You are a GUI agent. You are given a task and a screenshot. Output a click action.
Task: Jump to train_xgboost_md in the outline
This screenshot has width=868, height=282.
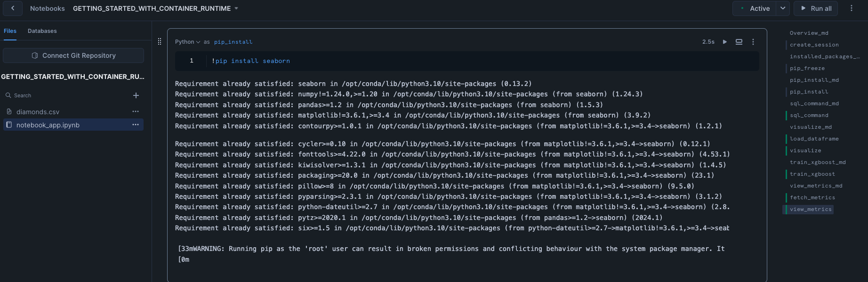click(x=818, y=162)
